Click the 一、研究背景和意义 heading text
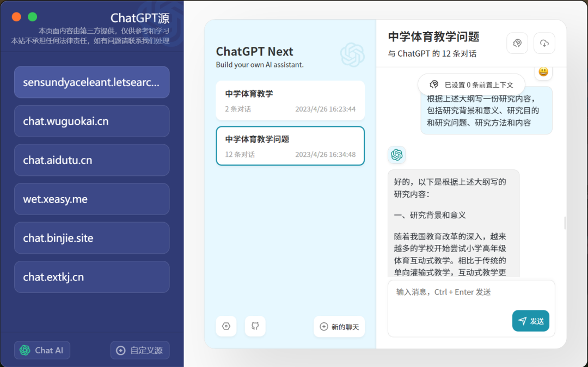This screenshot has height=367, width=588. pos(430,215)
